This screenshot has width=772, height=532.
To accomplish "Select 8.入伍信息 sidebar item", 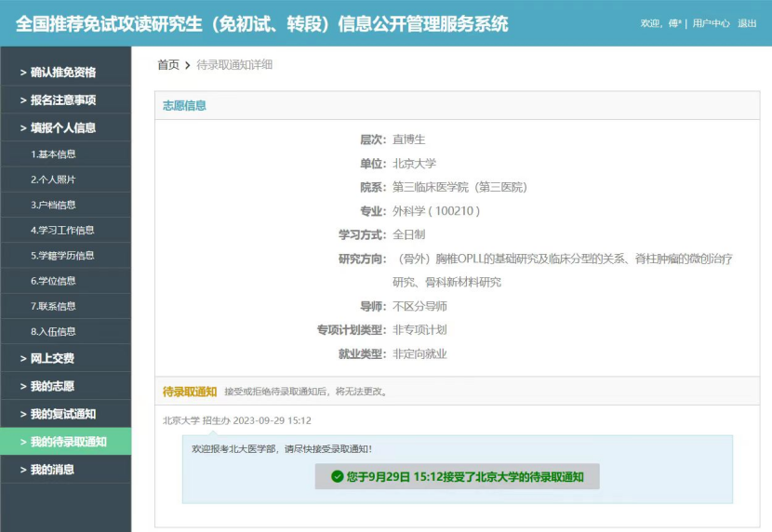I will click(53, 331).
